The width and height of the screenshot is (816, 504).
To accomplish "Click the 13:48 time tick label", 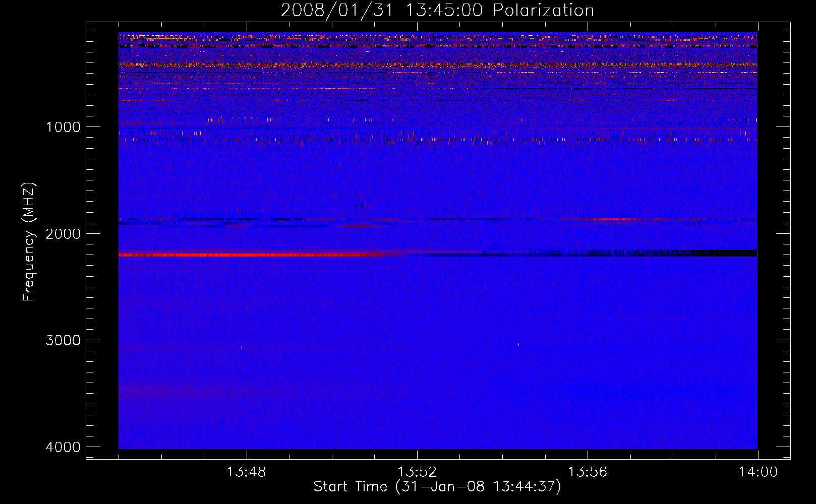I will (x=246, y=472).
